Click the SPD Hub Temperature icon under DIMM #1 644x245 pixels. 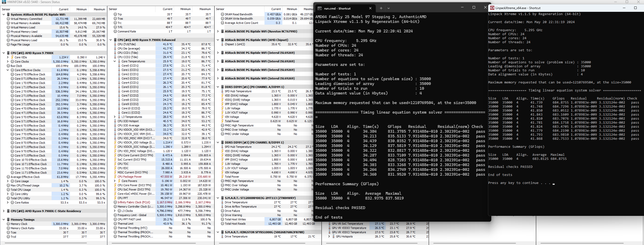[x=222, y=91]
